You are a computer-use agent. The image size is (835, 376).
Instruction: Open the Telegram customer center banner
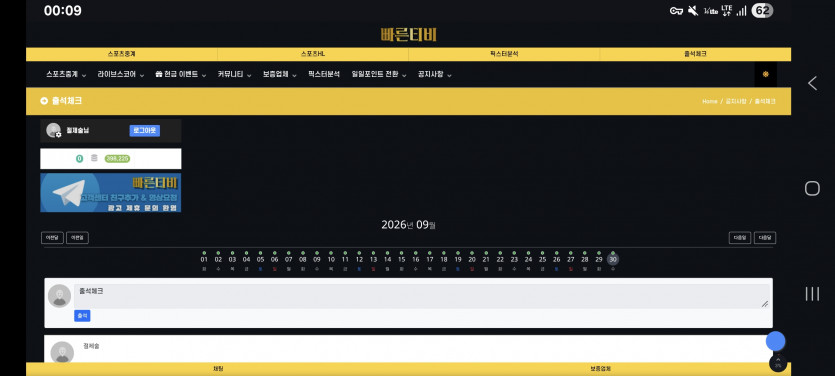[x=111, y=193]
